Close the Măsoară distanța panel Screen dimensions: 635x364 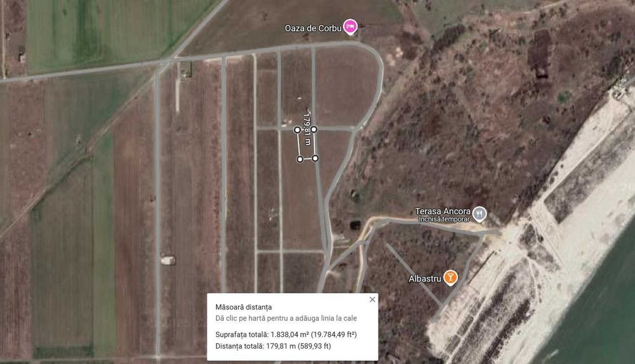tap(372, 299)
